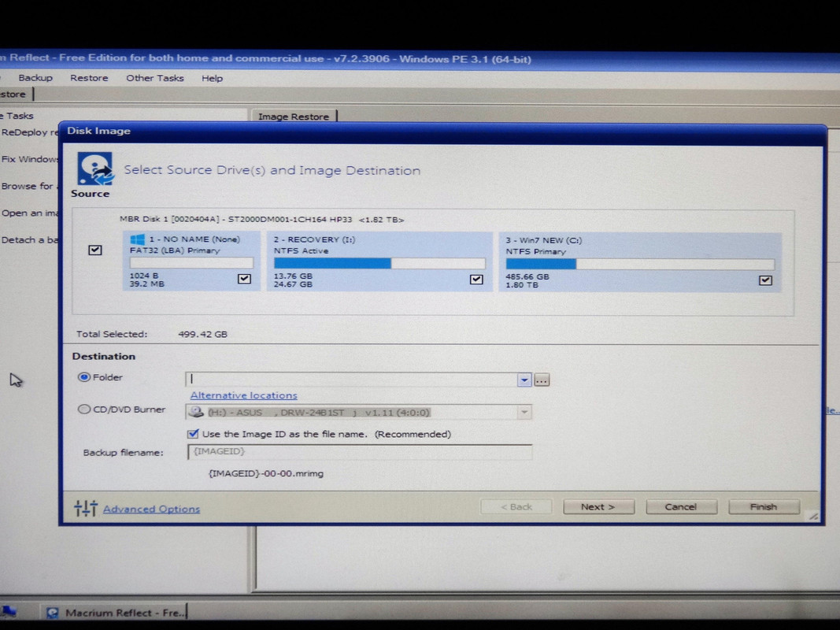Click the Macrium Reflect taskbar button
The height and width of the screenshot is (630, 840).
pos(115,613)
